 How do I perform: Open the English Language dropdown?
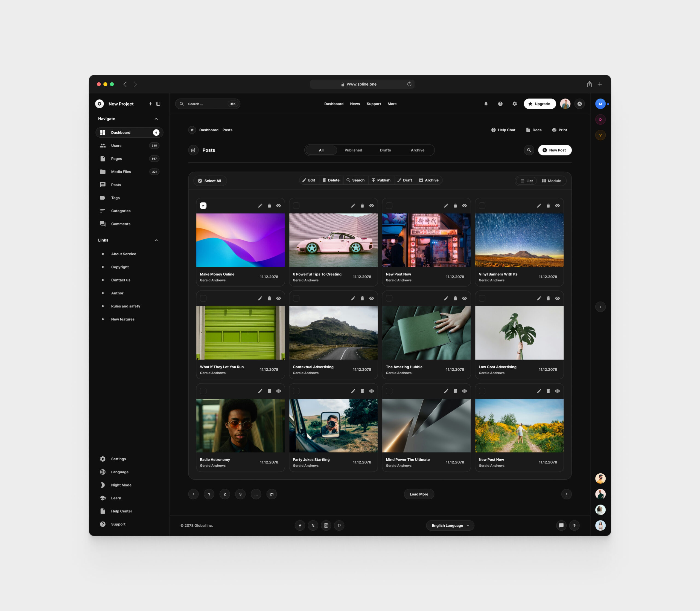coord(450,525)
